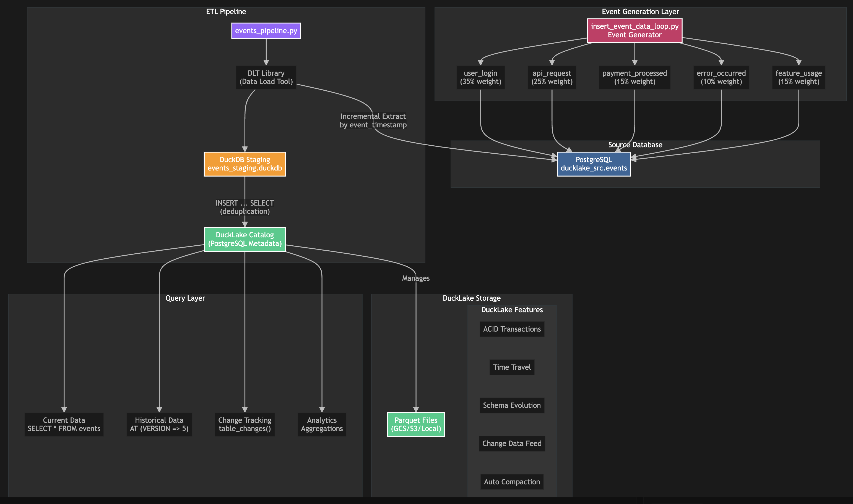Select the user_login (35% weight) node
This screenshot has height=504, width=853.
click(480, 77)
